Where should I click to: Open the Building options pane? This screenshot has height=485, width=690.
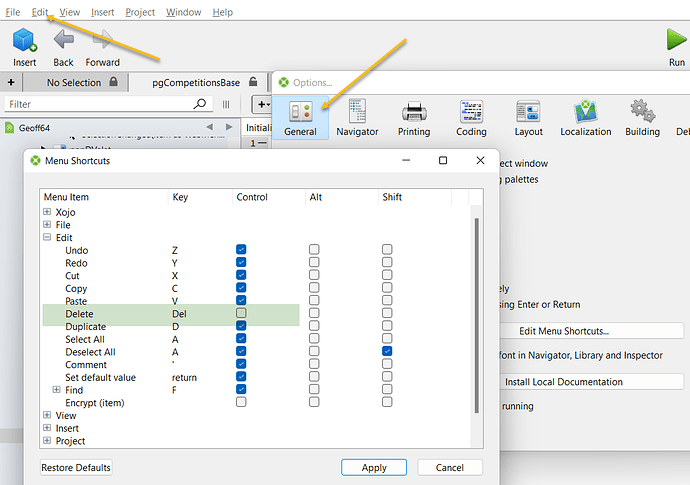(642, 118)
